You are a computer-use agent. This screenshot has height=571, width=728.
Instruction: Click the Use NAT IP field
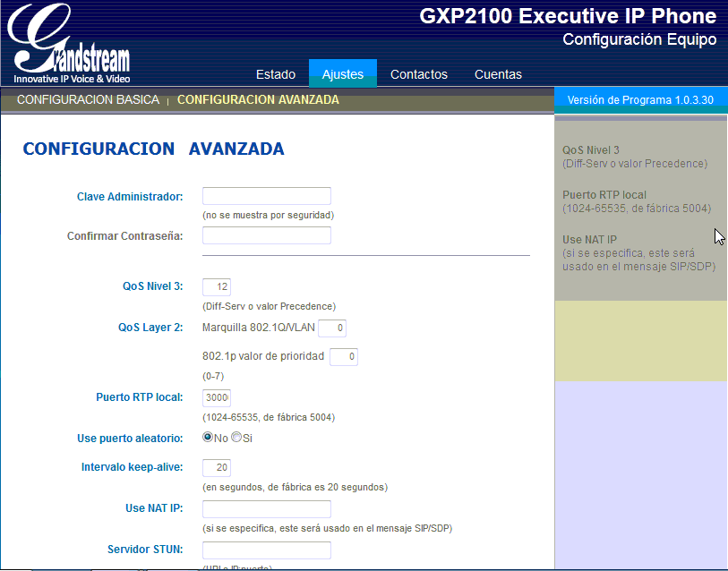pyautogui.click(x=266, y=507)
